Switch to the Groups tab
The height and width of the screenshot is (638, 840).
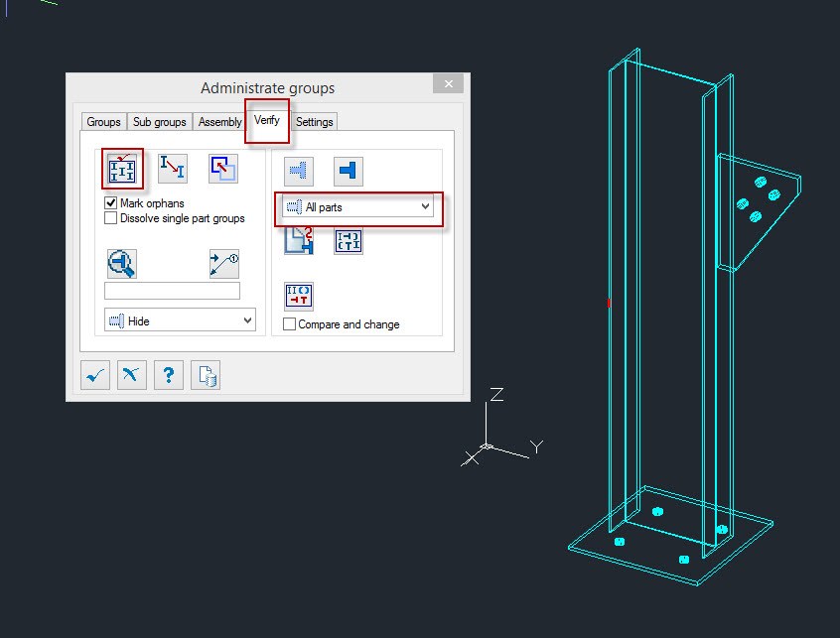click(103, 122)
